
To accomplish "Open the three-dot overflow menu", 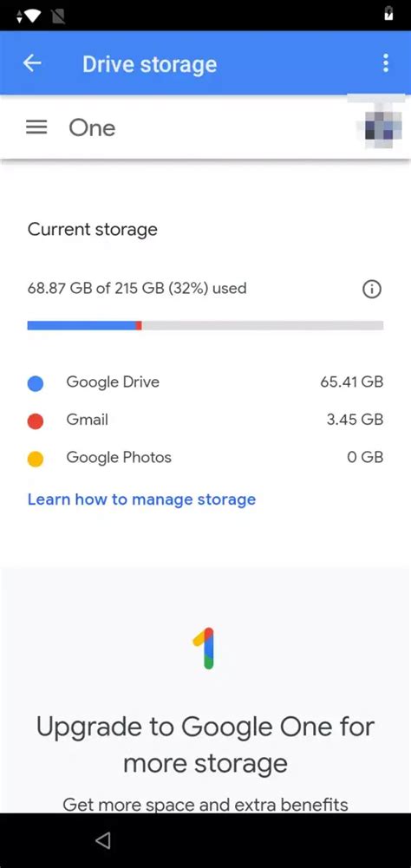I will [x=386, y=63].
